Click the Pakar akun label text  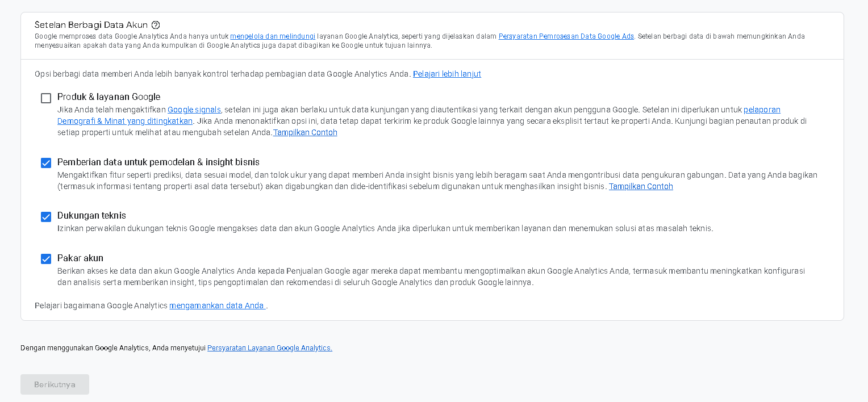pos(80,258)
